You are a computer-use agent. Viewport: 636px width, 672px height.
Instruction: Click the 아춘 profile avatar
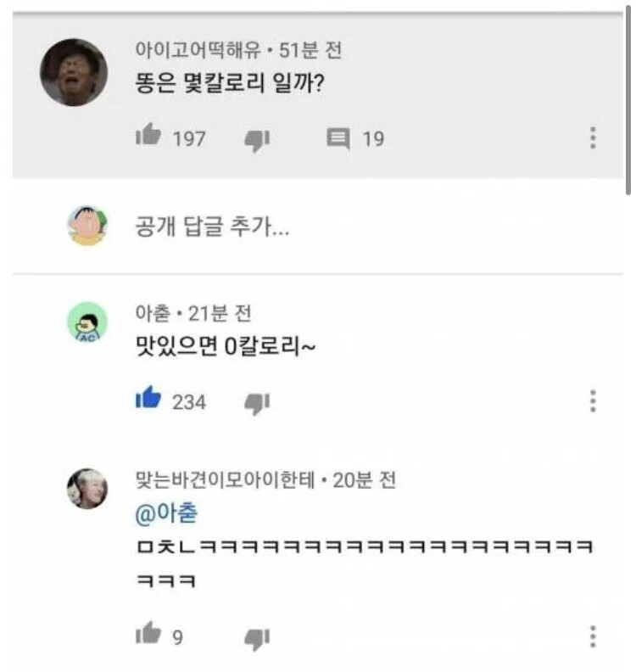pos(87,323)
